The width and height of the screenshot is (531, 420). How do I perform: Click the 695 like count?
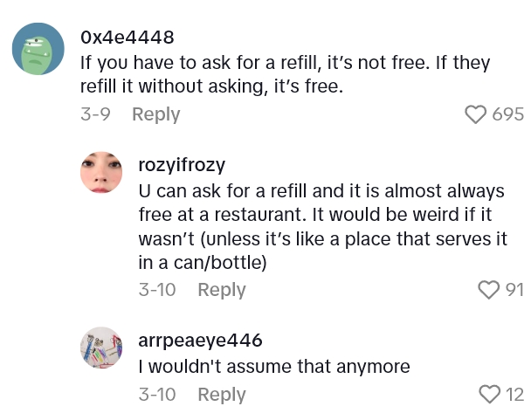(x=507, y=114)
